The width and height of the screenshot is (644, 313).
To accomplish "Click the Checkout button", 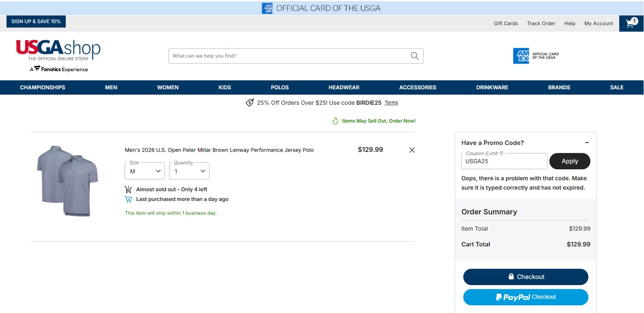I will 526,277.
